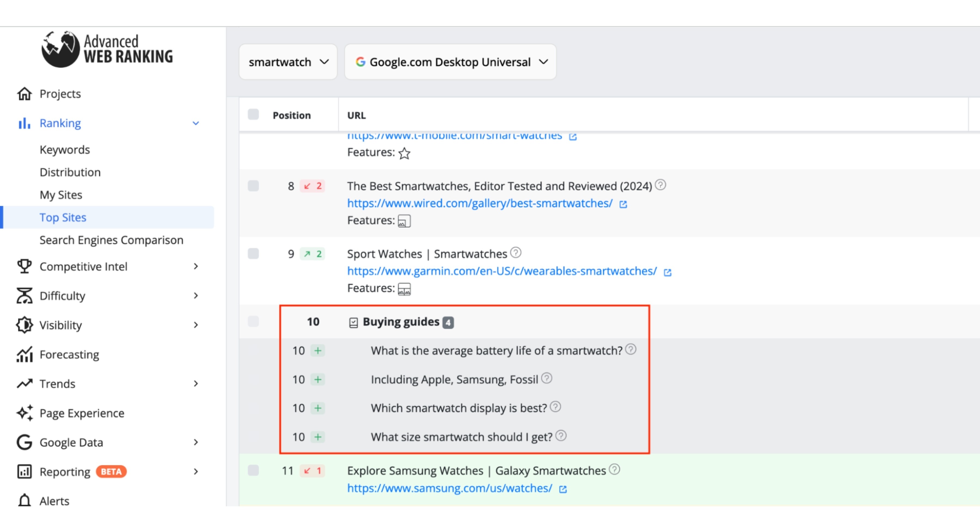Select the Difficulty tool in sidebar
The height and width of the screenshot is (511, 980).
[x=62, y=296]
